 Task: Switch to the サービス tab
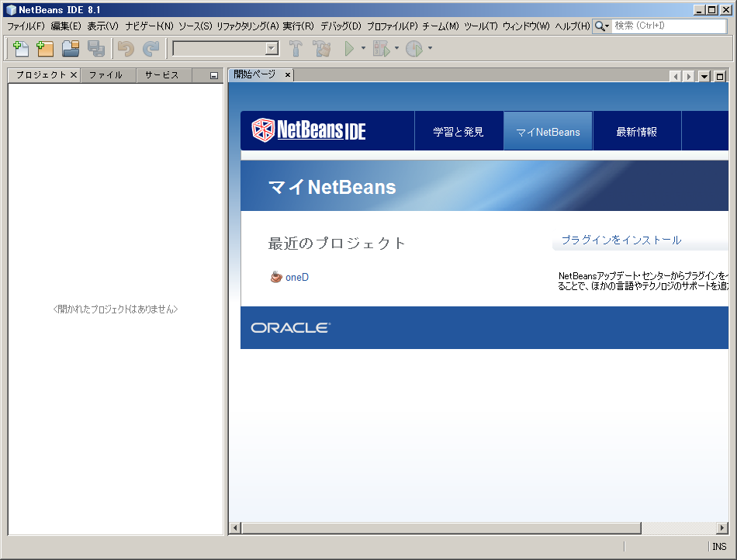tap(162, 75)
